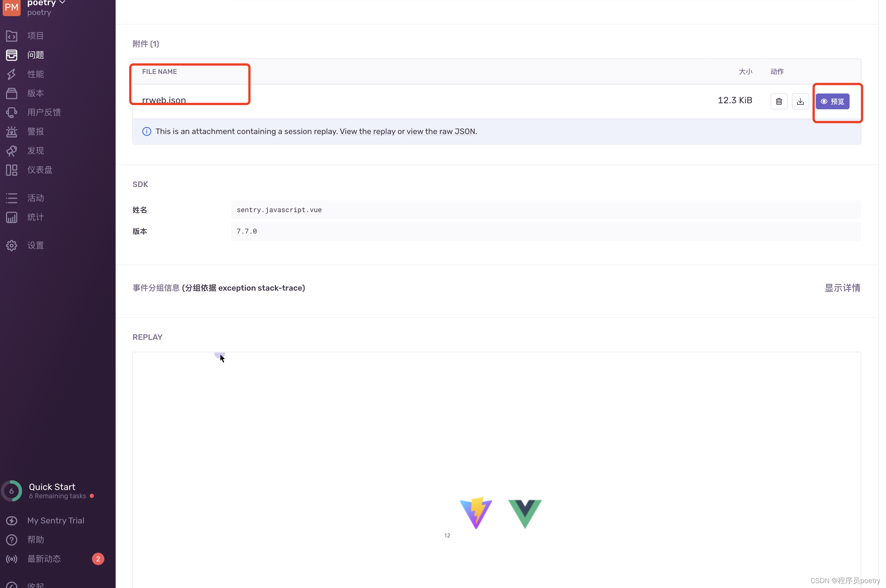The image size is (886, 588).
Task: Open 警报 alerts siren icon
Action: click(12, 131)
